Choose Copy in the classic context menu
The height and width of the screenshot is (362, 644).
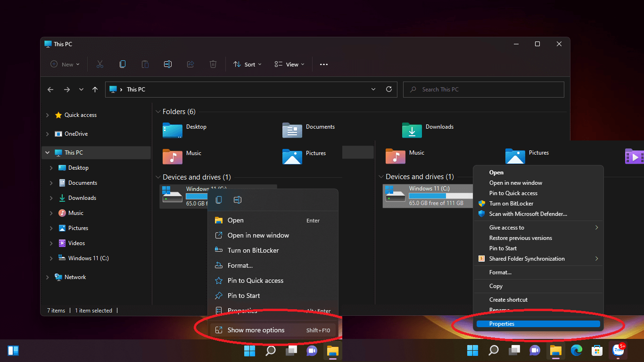[496, 286]
